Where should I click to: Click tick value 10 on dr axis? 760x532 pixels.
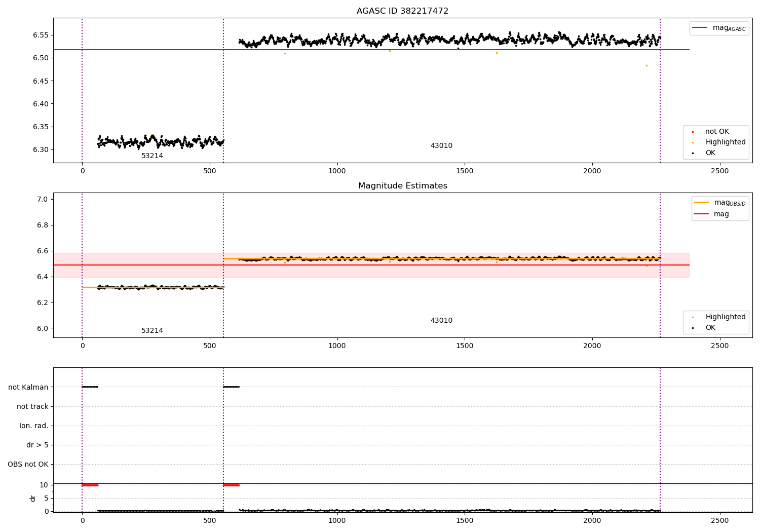[x=44, y=485]
